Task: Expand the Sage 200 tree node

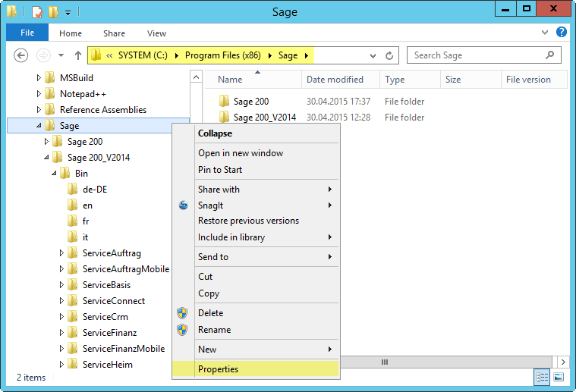Action: (x=46, y=142)
